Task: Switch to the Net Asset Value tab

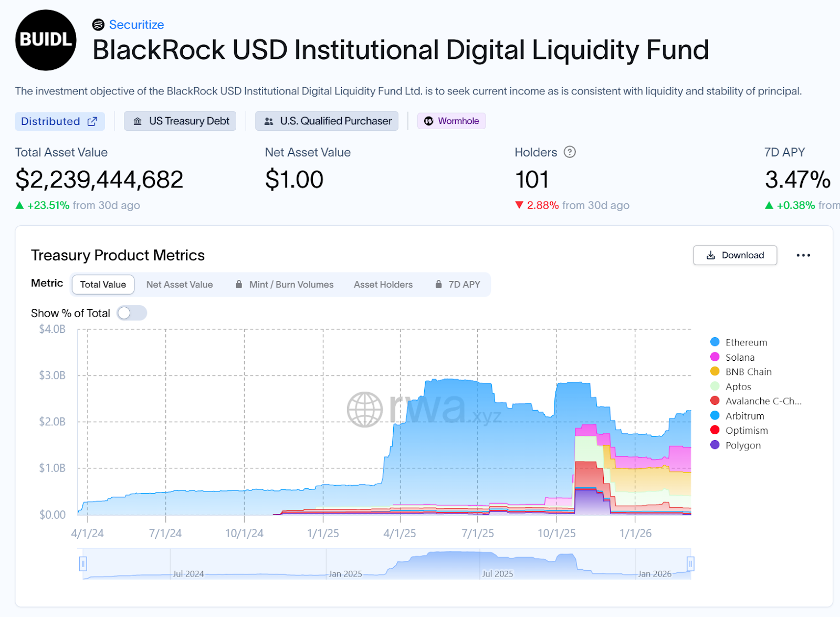Action: click(x=180, y=285)
